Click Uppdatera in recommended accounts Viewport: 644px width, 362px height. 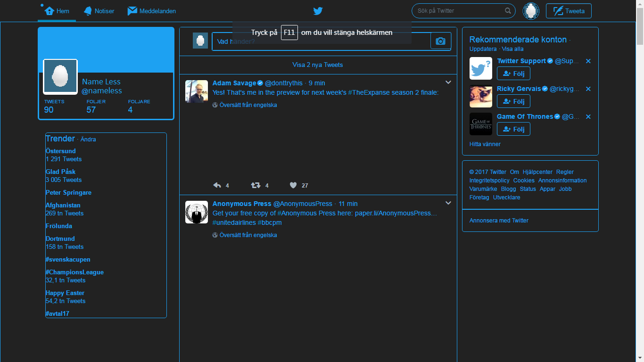(483, 49)
